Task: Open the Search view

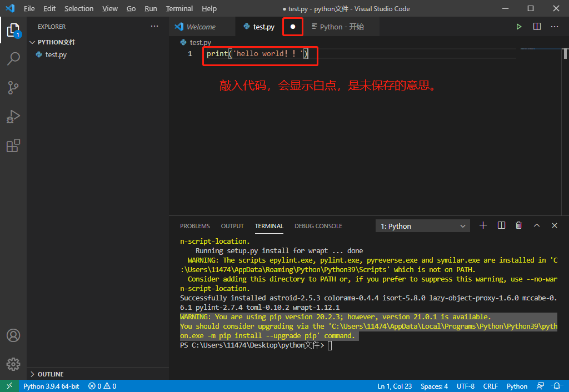Action: [x=13, y=58]
